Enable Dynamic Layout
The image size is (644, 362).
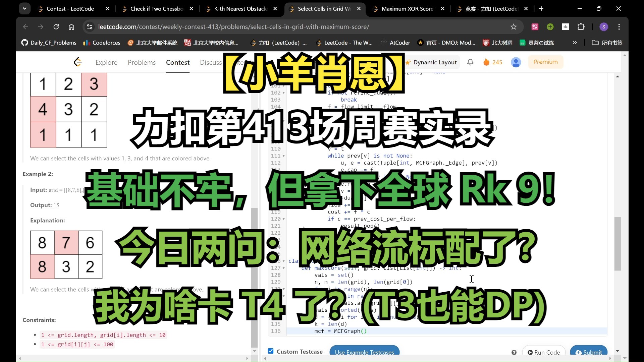[x=431, y=62]
